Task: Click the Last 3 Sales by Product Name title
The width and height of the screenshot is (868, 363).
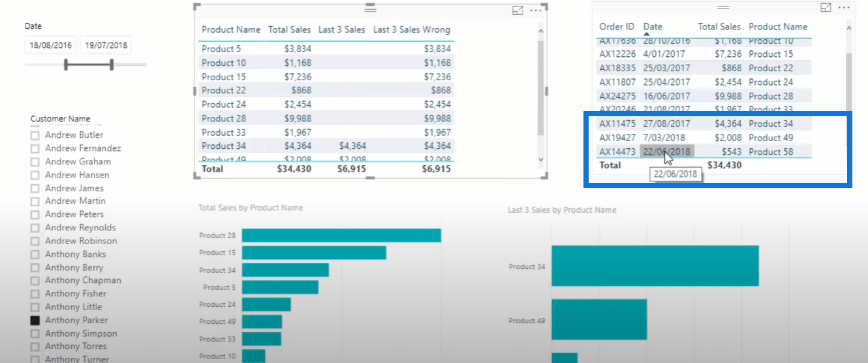Action: 562,210
